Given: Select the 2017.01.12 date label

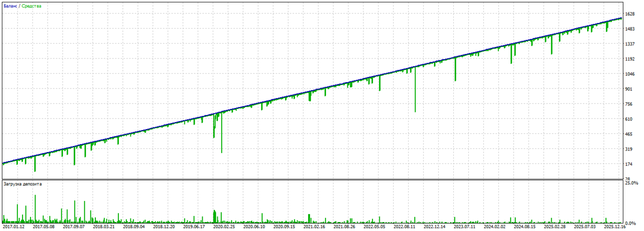Looking at the screenshot, I should coord(13,226).
